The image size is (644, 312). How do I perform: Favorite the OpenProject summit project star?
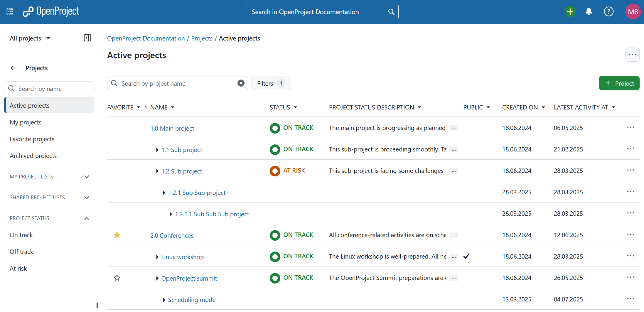[x=117, y=278]
